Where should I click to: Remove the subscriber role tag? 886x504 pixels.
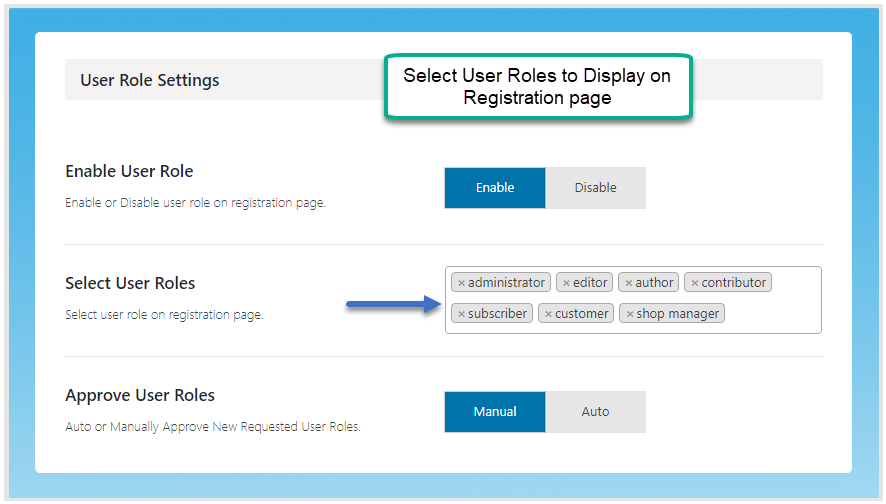click(461, 314)
